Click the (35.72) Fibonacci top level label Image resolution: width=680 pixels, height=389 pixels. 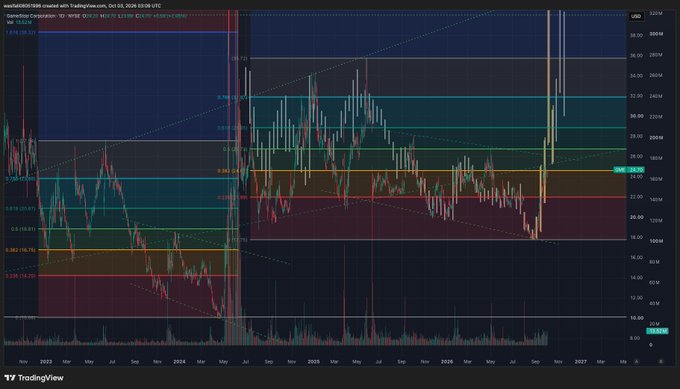[x=239, y=59]
